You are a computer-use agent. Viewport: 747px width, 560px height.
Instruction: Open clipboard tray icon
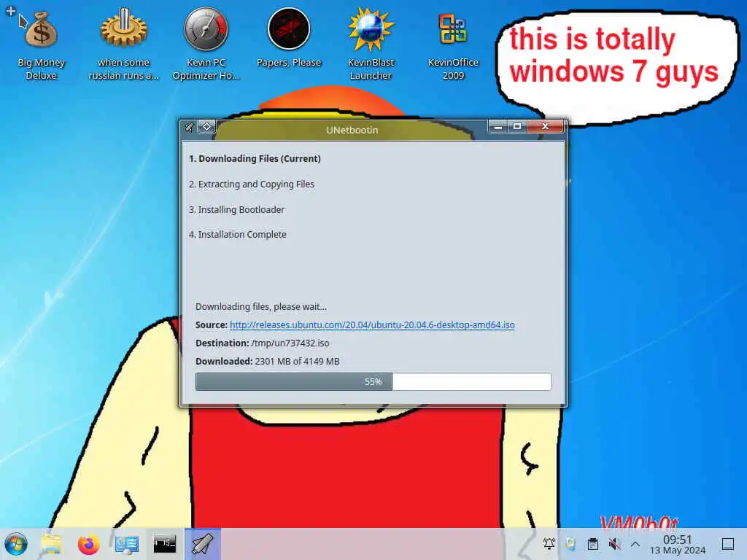coord(592,544)
